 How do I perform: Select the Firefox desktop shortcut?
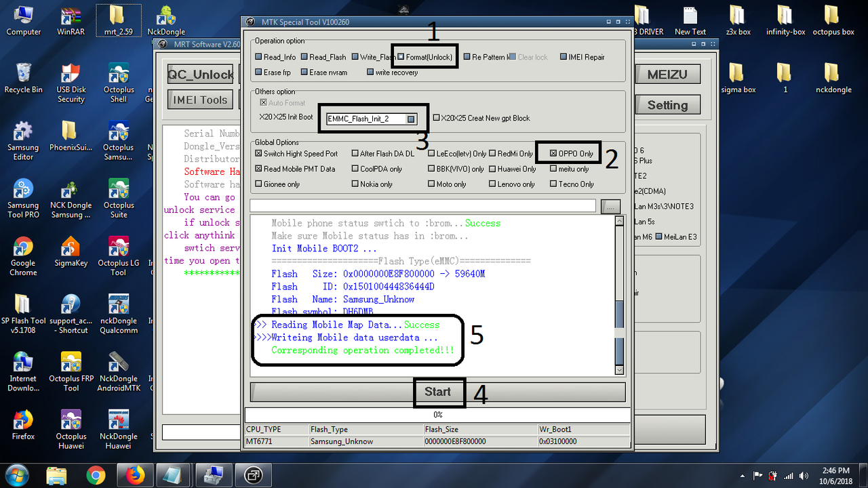pyautogui.click(x=23, y=425)
